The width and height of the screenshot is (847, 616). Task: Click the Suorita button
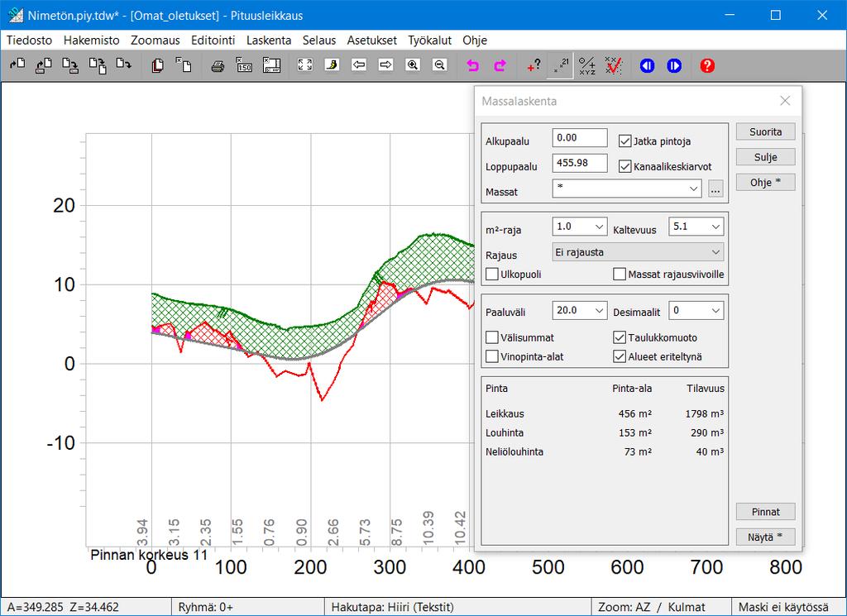pos(765,131)
